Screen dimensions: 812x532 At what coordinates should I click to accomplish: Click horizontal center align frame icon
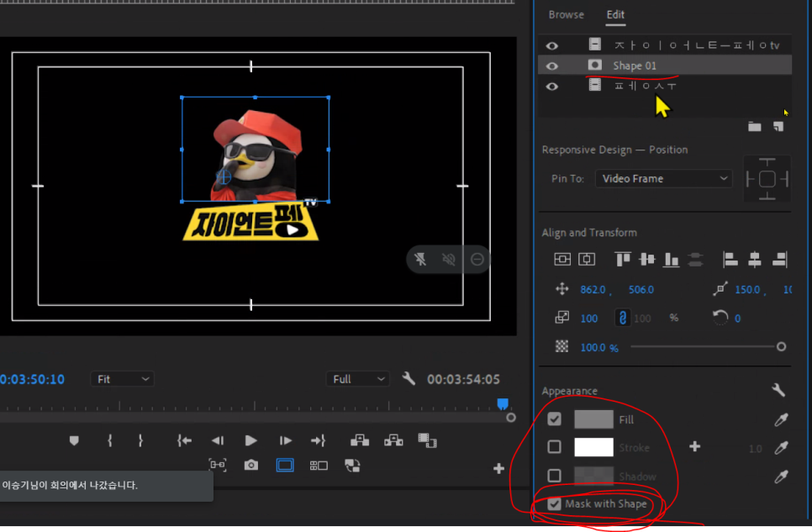point(587,259)
